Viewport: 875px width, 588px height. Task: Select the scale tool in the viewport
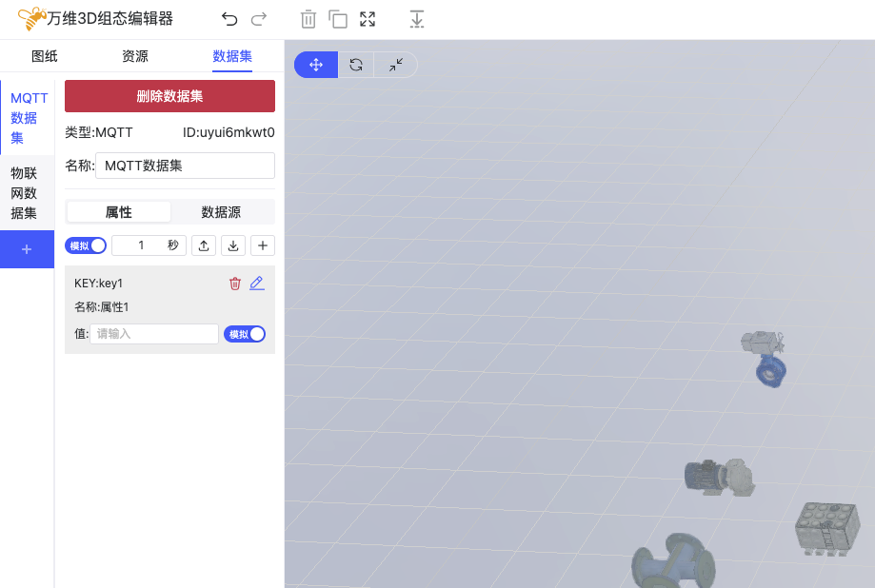396,65
